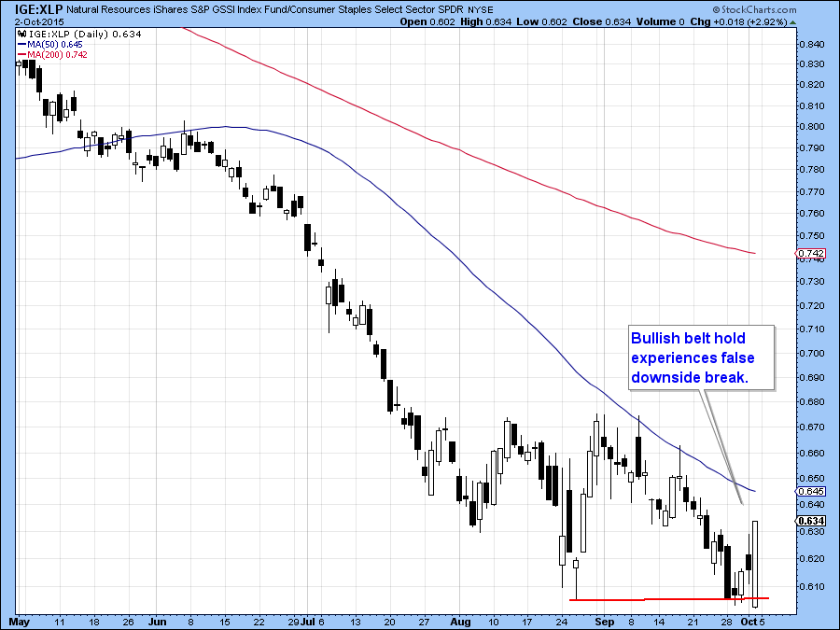Image resolution: width=840 pixels, height=630 pixels.
Task: Click the NYSE exchange label in the title
Action: click(481, 10)
